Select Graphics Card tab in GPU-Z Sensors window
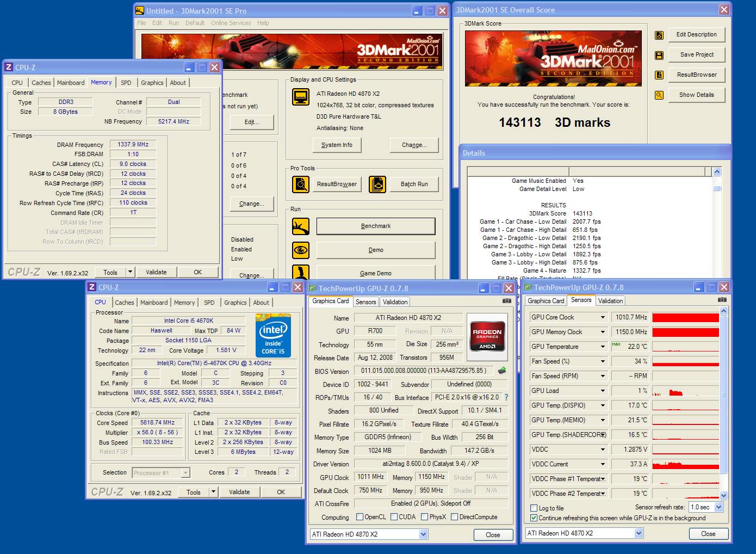This screenshot has height=554, width=756. 546,301
